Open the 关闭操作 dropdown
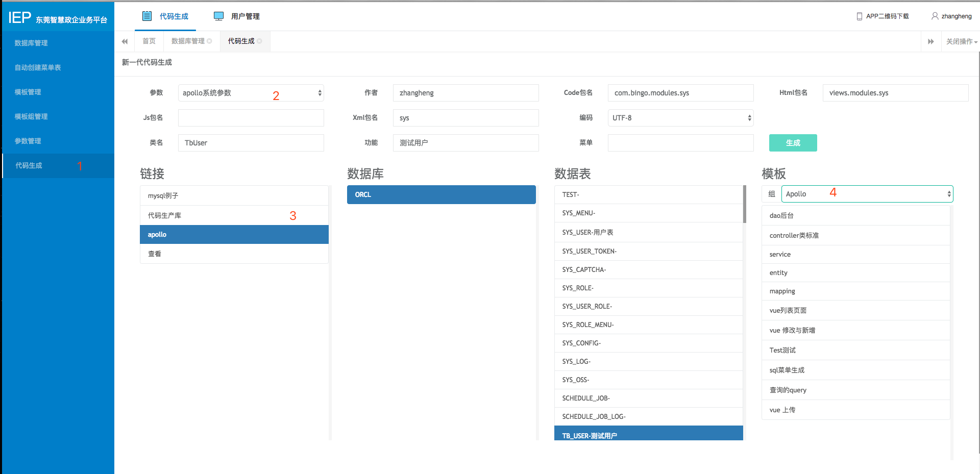This screenshot has height=474, width=980. (x=962, y=41)
